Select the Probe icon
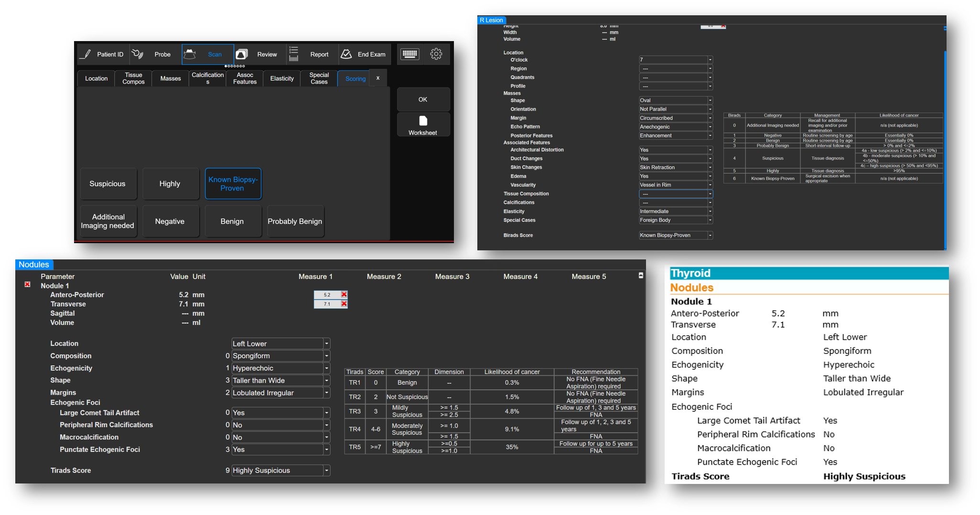Screen dimensions: 980x515 (x=138, y=54)
